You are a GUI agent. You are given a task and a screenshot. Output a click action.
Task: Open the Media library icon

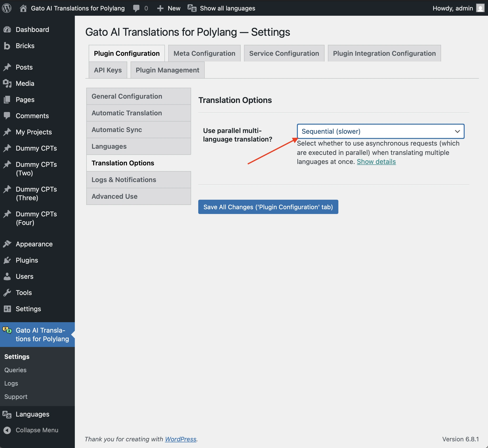(7, 83)
